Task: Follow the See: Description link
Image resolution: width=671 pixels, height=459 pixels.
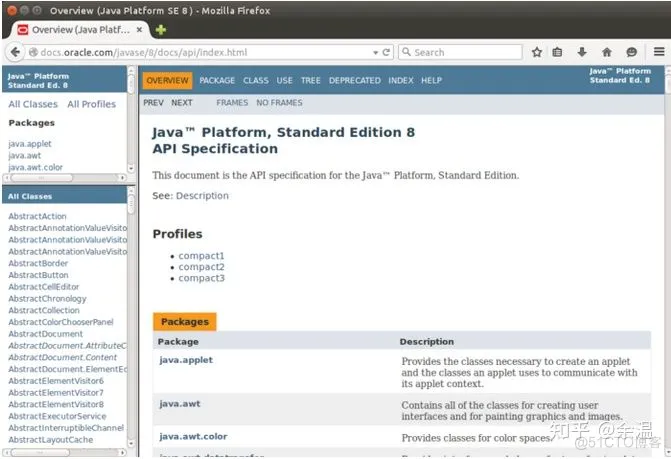Action: coord(202,195)
